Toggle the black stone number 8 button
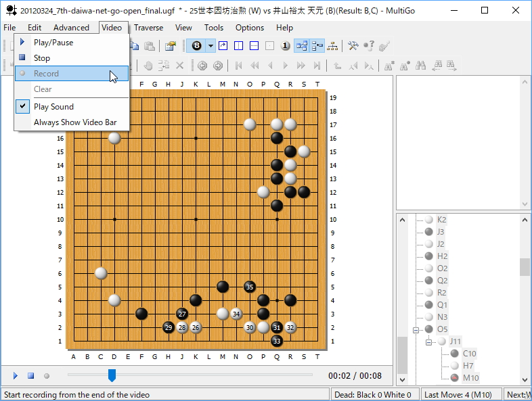 tap(196, 46)
